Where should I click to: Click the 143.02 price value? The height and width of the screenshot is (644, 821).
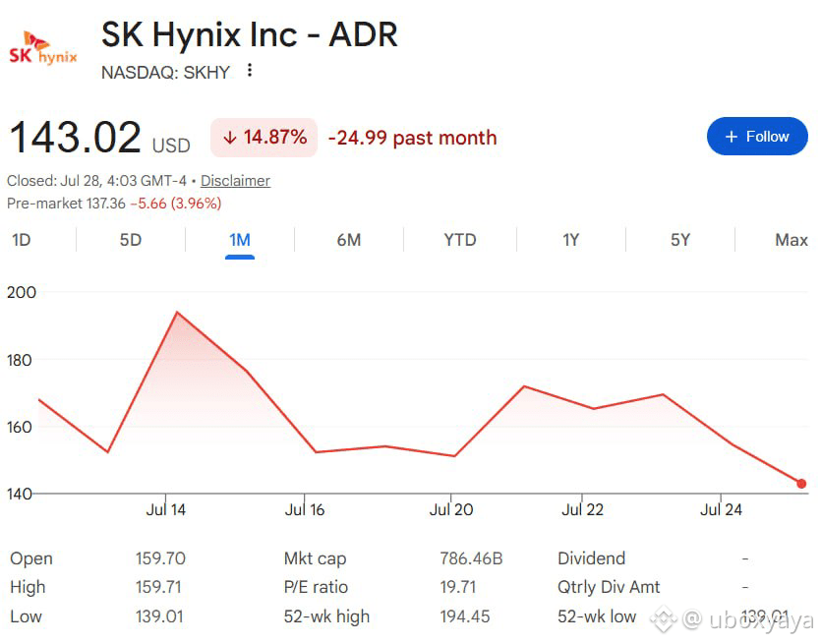tap(75, 138)
